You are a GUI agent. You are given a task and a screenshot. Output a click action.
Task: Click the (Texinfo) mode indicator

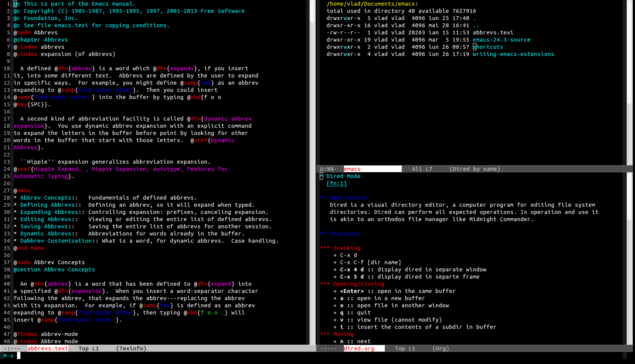pos(131,349)
